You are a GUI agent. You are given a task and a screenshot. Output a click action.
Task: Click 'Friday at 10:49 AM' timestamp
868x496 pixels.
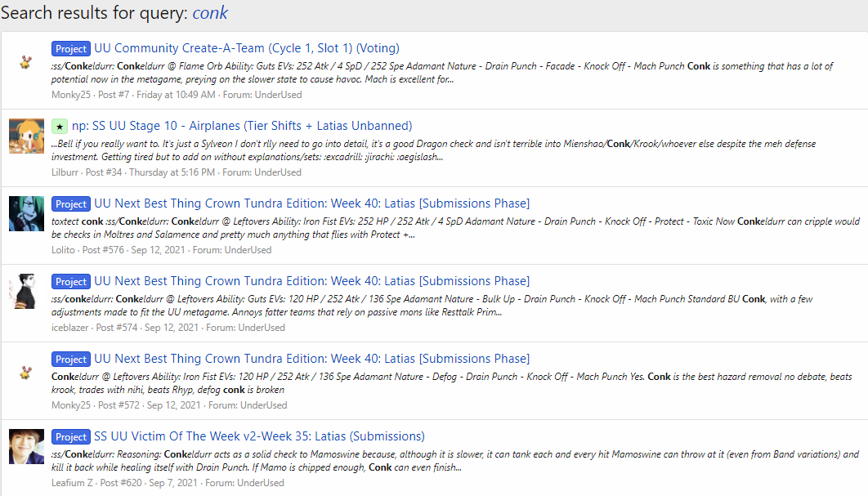(176, 95)
